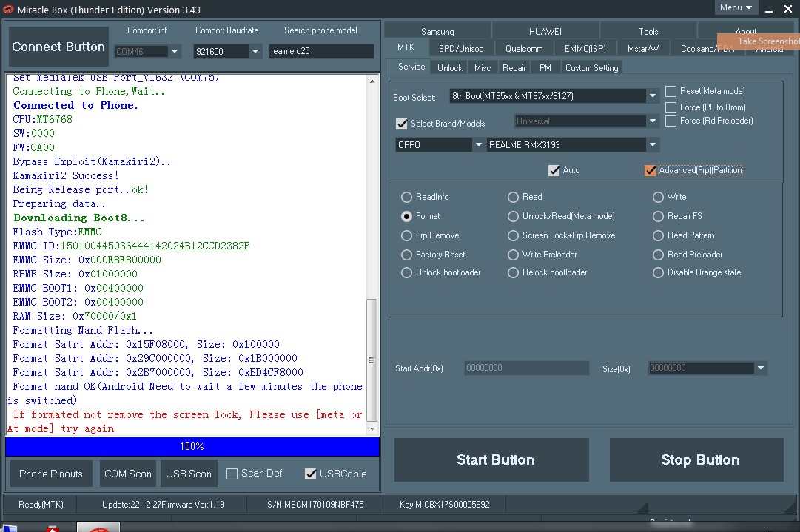Choose the Frp Remove option

tap(406, 235)
